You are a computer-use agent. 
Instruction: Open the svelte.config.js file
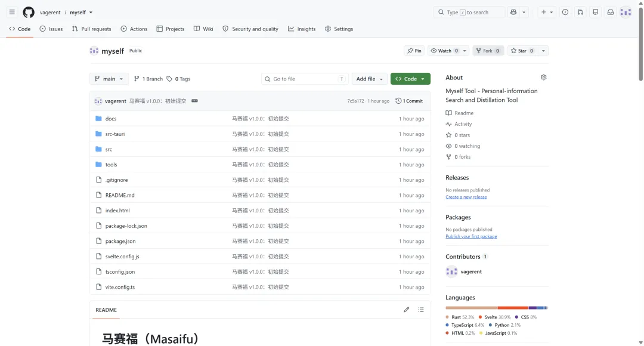pos(122,257)
